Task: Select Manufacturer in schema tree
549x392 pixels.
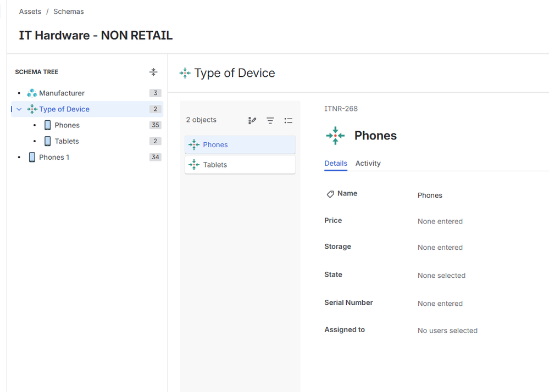Action: click(x=62, y=93)
